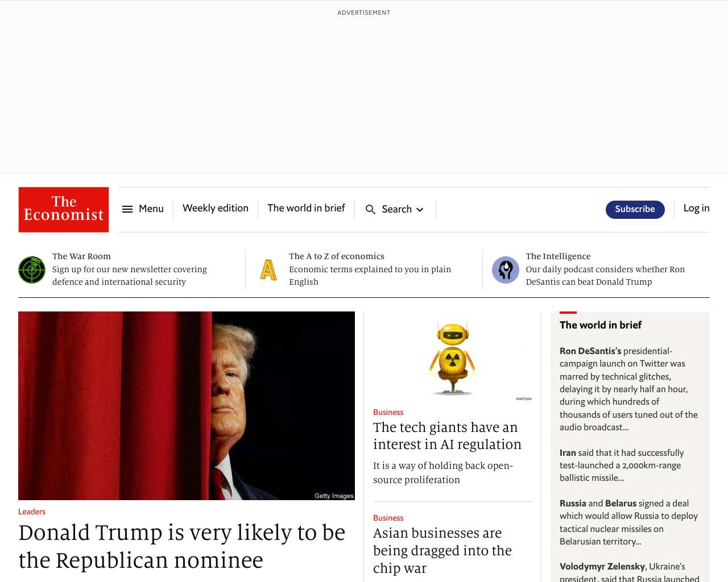Read Ron DeSantis brief item
The height and width of the screenshot is (582, 728).
(629, 389)
